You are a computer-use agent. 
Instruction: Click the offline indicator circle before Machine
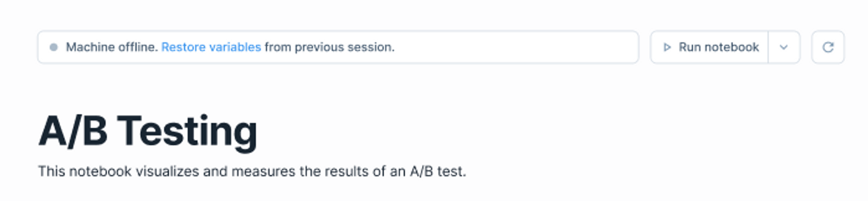click(54, 47)
